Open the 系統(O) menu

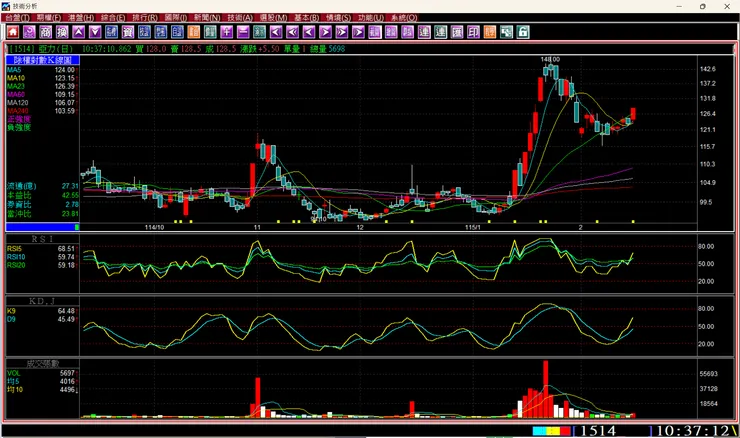point(403,18)
